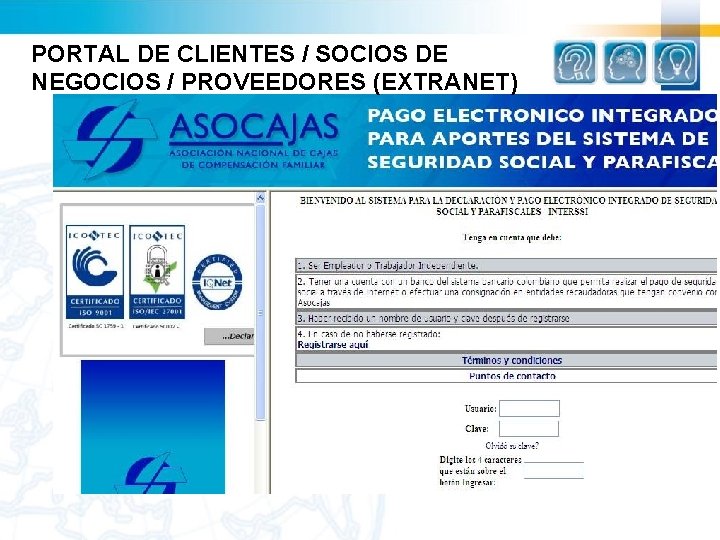Image resolution: width=720 pixels, height=540 pixels.
Task: Click the Registrarse aquí link
Action: point(333,345)
